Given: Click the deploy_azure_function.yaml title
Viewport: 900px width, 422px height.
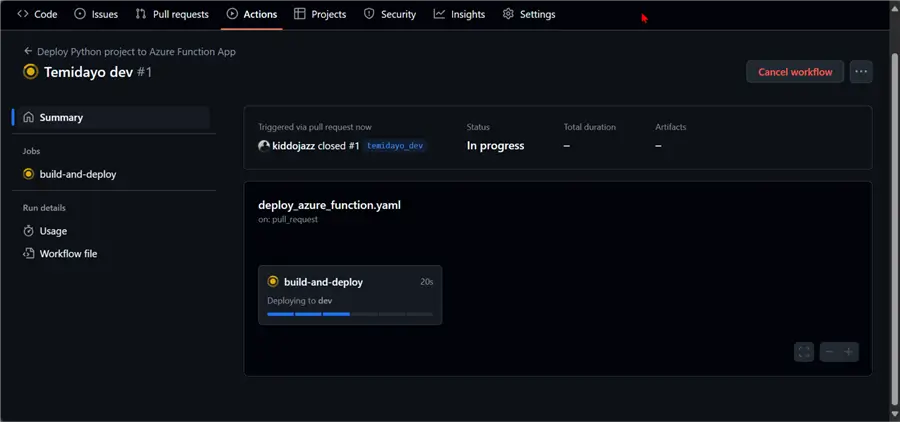Looking at the screenshot, I should [329, 205].
